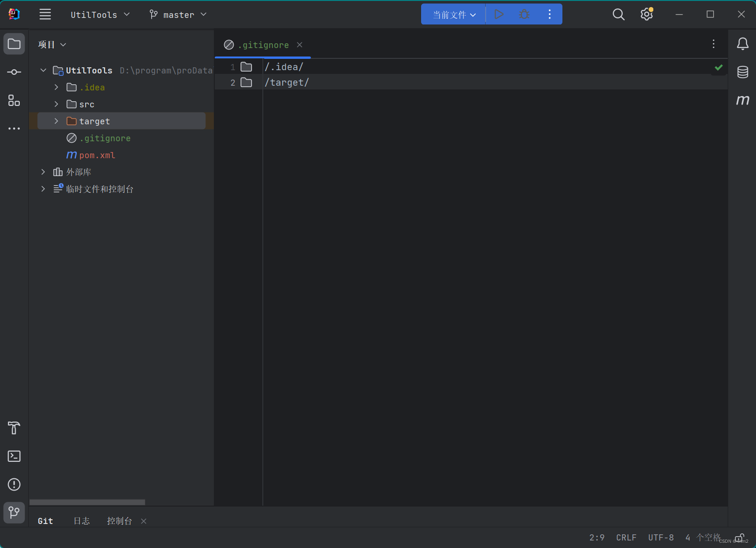Click on line 2 text /target/
This screenshot has height=548, width=756.
[287, 82]
